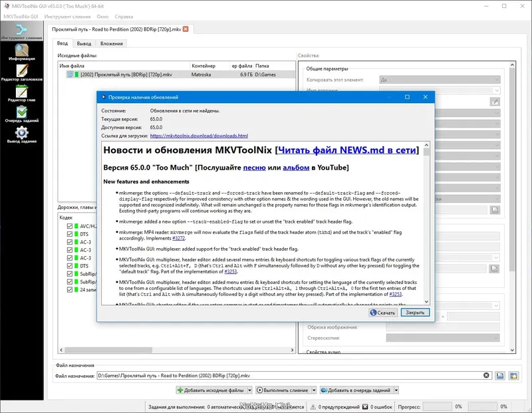Open the Info tool (Информация)
The width and height of the screenshot is (532, 413).
[x=22, y=53]
